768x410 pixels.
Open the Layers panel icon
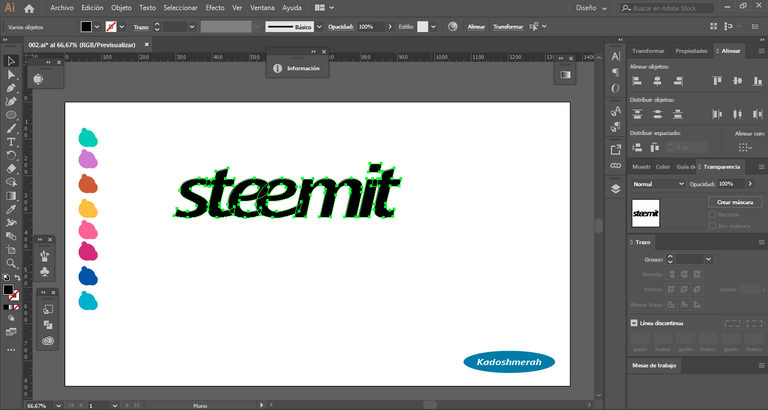tap(616, 189)
